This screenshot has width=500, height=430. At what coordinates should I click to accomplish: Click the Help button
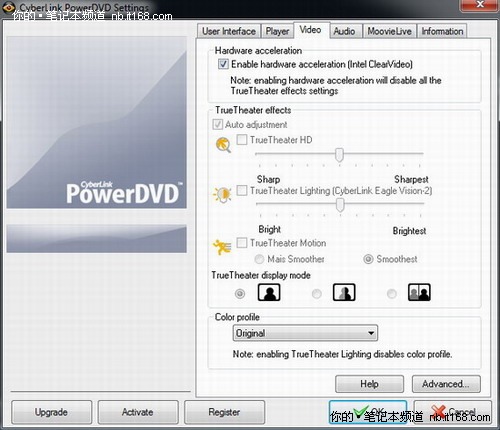click(369, 384)
